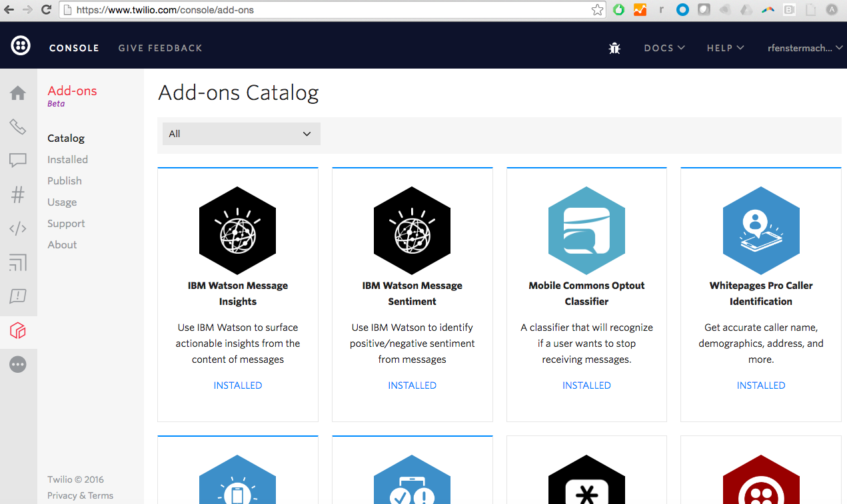Click the dark red Twilio add-on icon
The width and height of the screenshot is (847, 504).
tap(761, 479)
